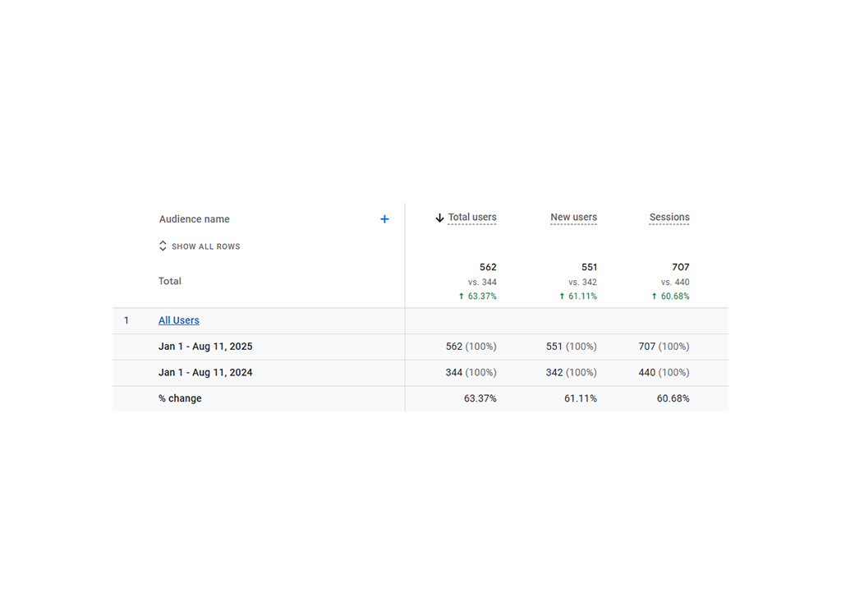Open sorting options on New users header
The width and height of the screenshot is (841, 616).
tap(573, 217)
